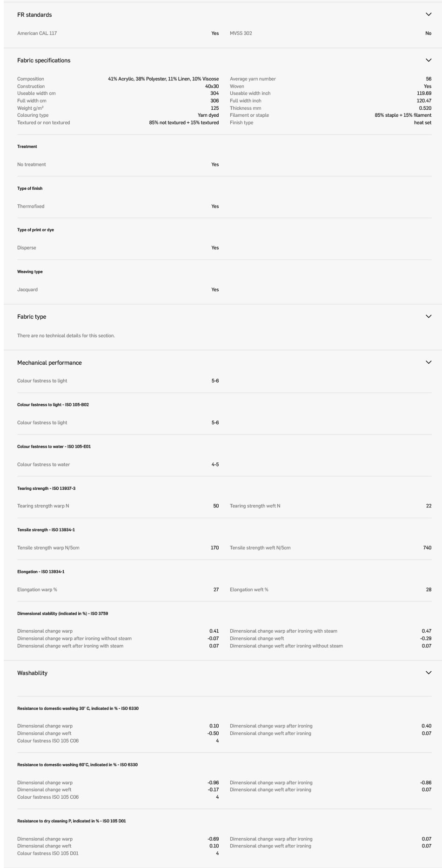The height and width of the screenshot is (868, 442).
Task: Toggle the Fabric type chevron
Action: pyautogui.click(x=429, y=316)
